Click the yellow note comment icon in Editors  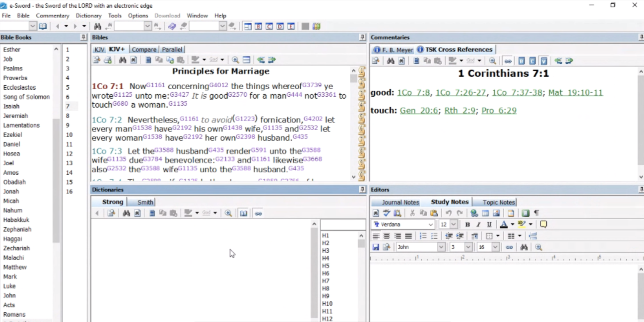point(543,224)
